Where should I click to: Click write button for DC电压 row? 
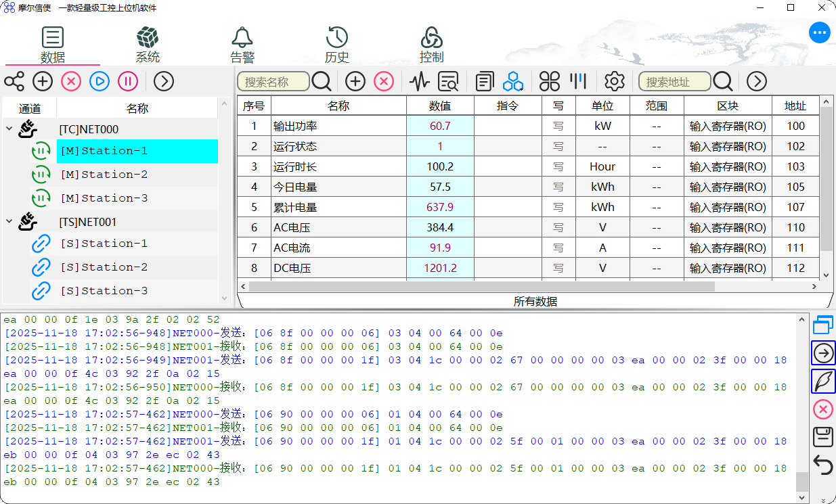558,268
